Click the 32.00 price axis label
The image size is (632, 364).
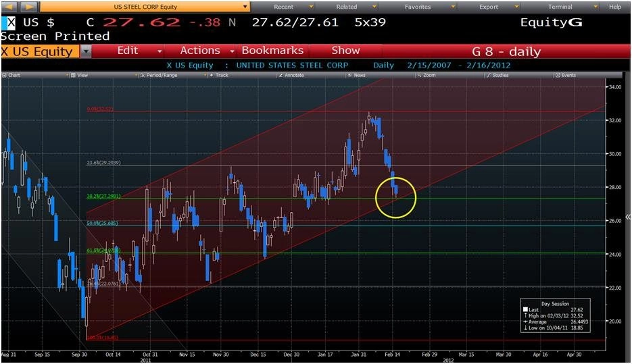tap(614, 120)
